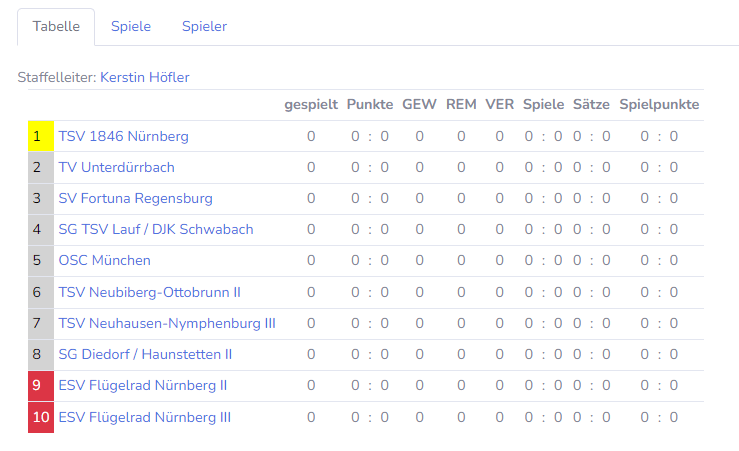Open ESV Flügelrad Nürnberg II link
This screenshot has width=739, height=451.
point(143,385)
